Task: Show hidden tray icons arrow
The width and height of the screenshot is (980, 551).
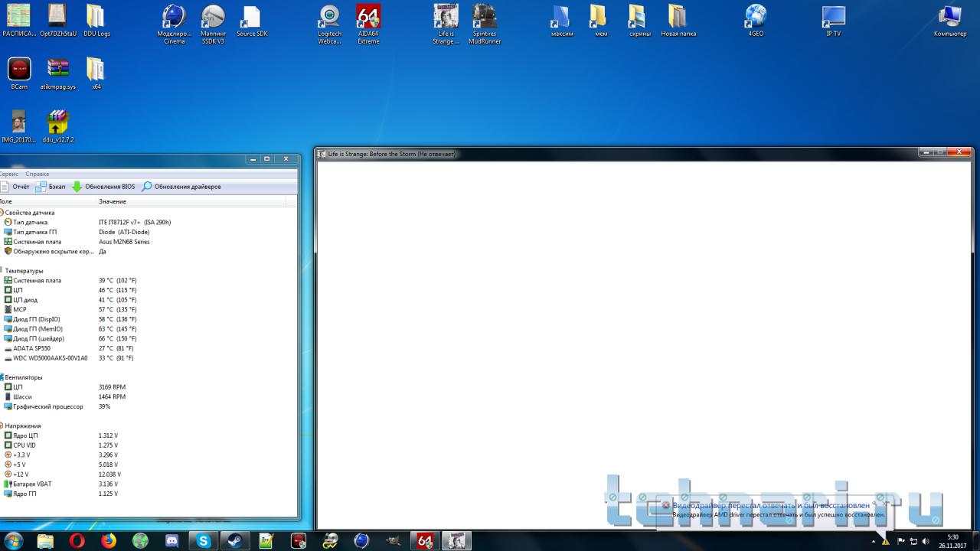Action: [x=872, y=541]
